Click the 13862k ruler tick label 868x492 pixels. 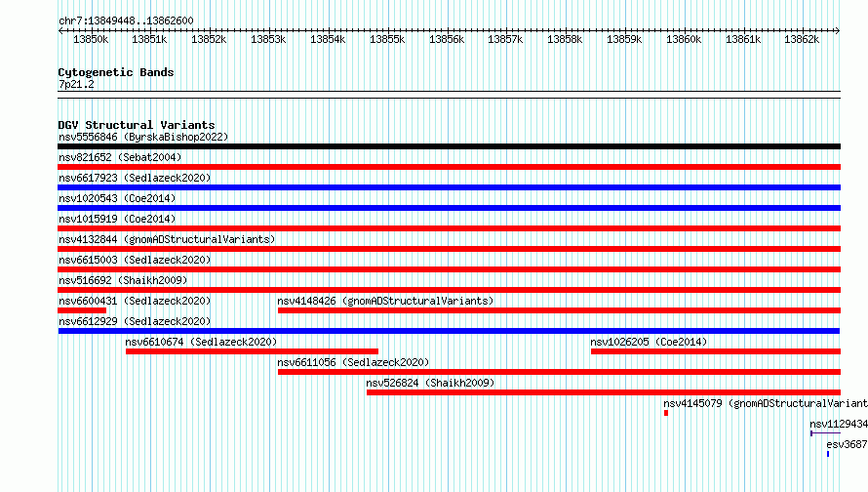point(802,39)
